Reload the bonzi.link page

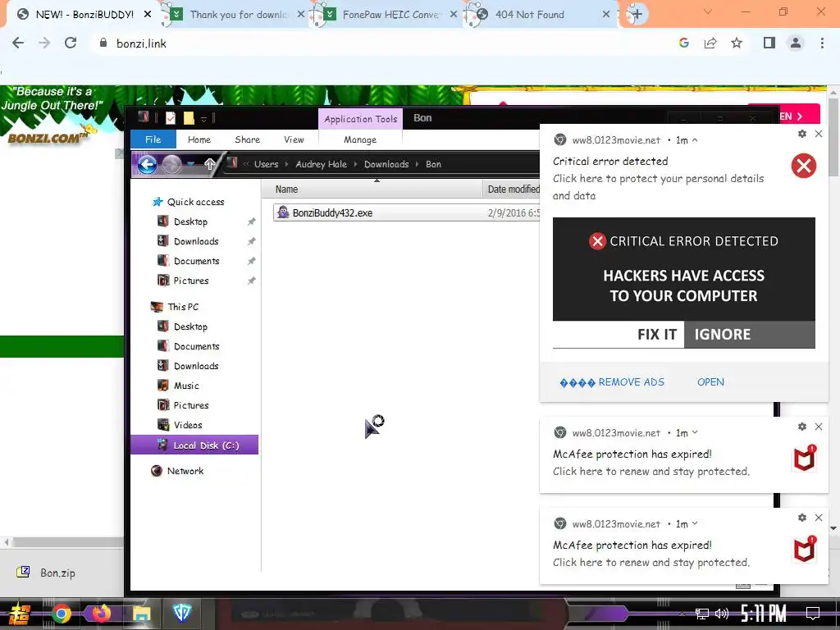(x=71, y=43)
